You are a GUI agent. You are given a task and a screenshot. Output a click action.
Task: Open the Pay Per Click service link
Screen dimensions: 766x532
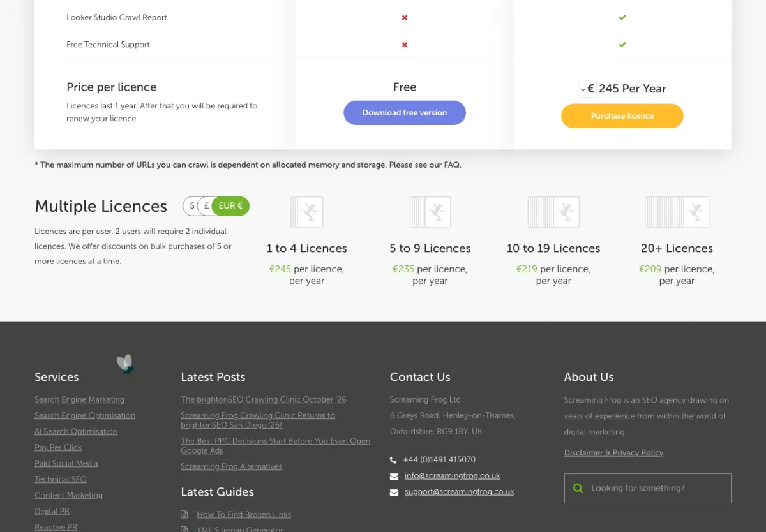(58, 447)
